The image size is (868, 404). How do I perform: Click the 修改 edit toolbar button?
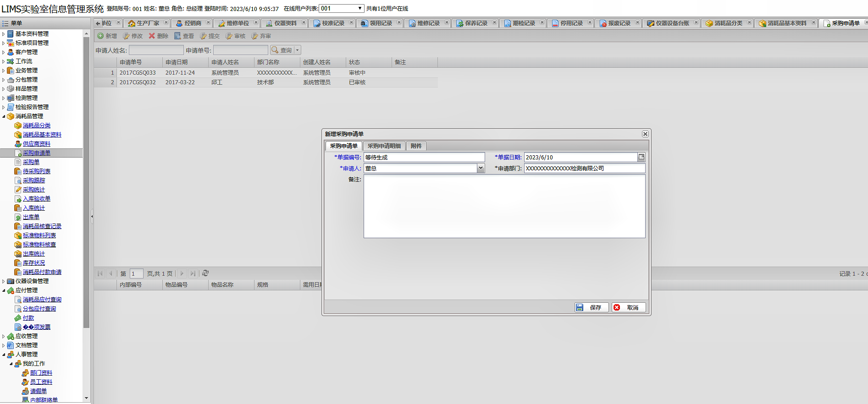coord(133,36)
